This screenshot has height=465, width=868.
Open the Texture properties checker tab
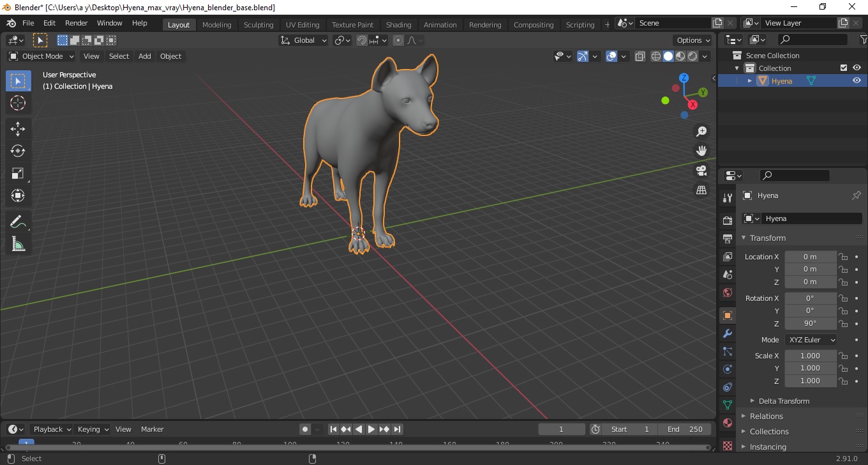pyautogui.click(x=728, y=445)
